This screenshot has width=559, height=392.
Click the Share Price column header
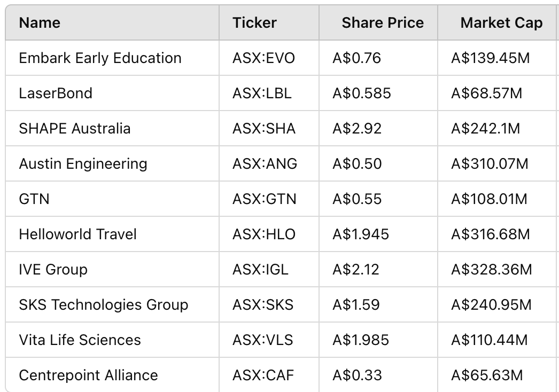[383, 23]
